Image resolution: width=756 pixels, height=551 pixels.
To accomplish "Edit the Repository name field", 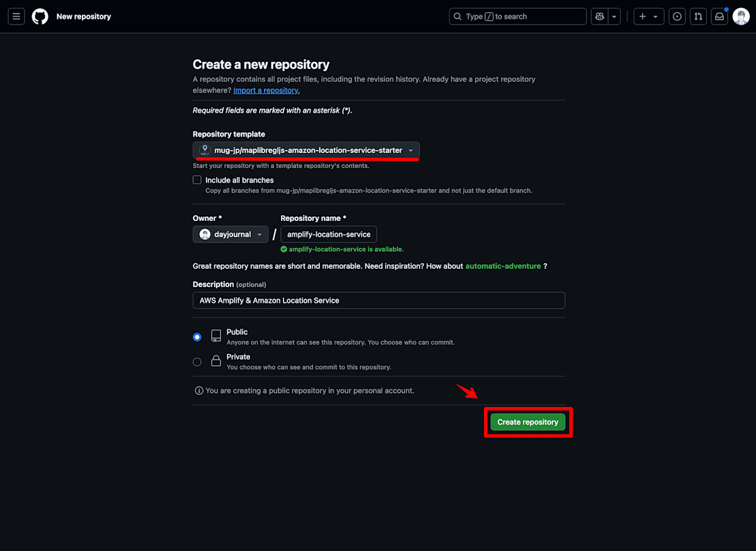I will pos(328,234).
